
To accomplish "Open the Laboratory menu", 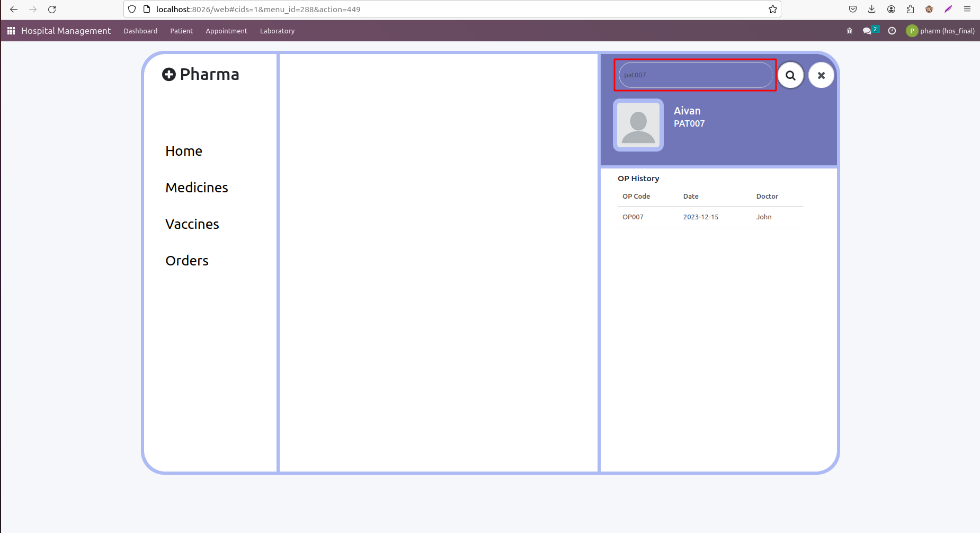I will 277,31.
